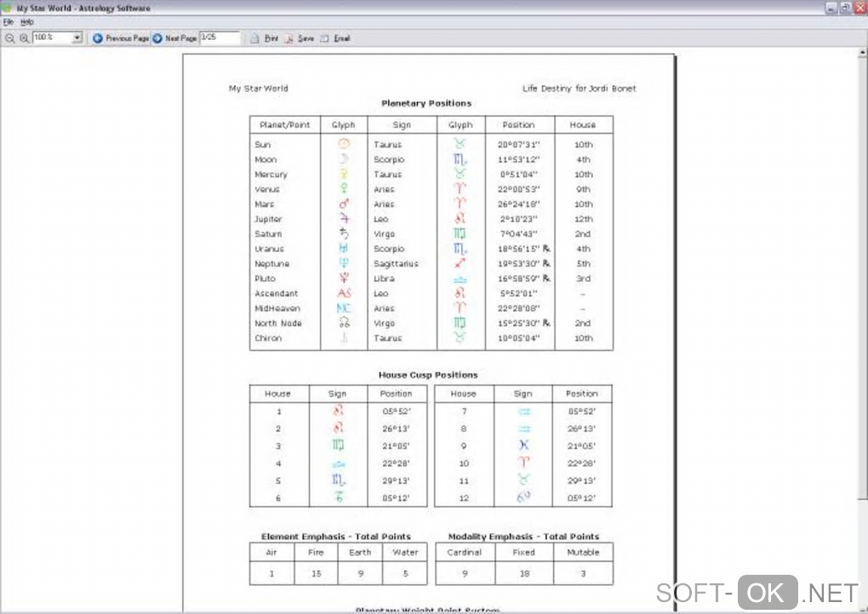Click the Ascendant AS glyph
The image size is (868, 614).
[345, 293]
